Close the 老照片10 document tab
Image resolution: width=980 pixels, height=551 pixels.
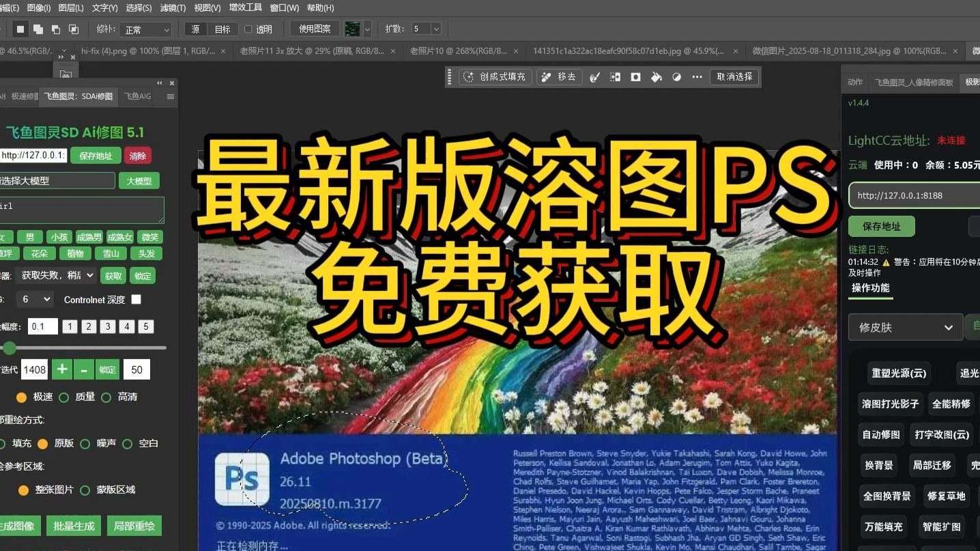click(516, 51)
